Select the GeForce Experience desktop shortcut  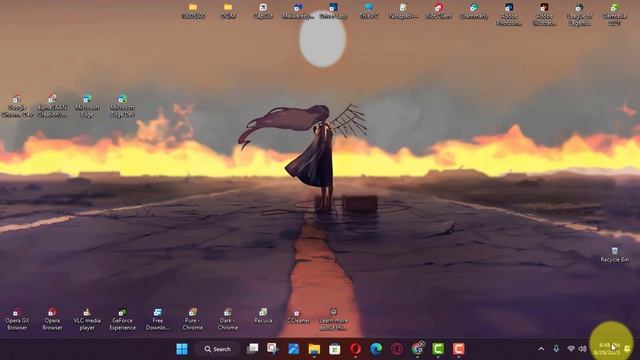122,319
